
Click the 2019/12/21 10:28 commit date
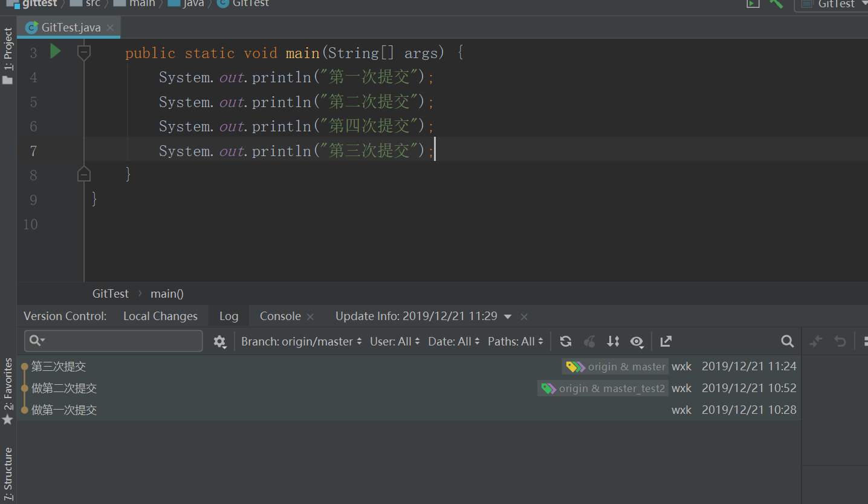click(749, 410)
